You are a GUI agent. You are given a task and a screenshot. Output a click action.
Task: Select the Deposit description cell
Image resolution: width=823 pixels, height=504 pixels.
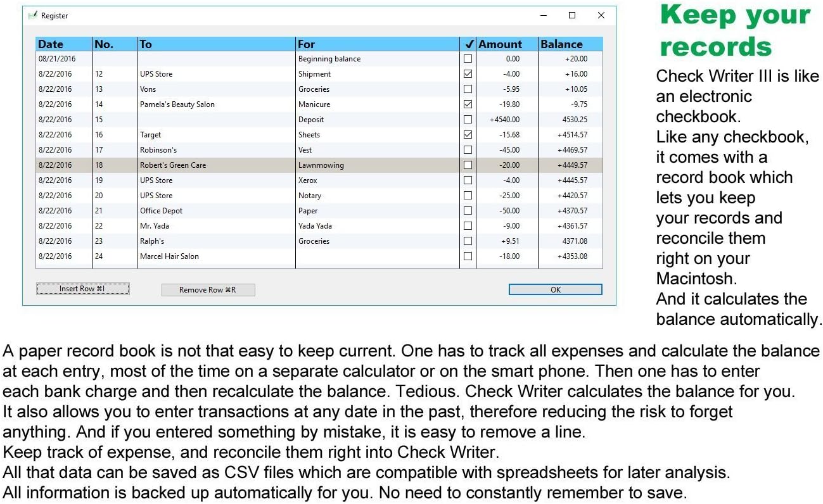pyautogui.click(x=378, y=120)
